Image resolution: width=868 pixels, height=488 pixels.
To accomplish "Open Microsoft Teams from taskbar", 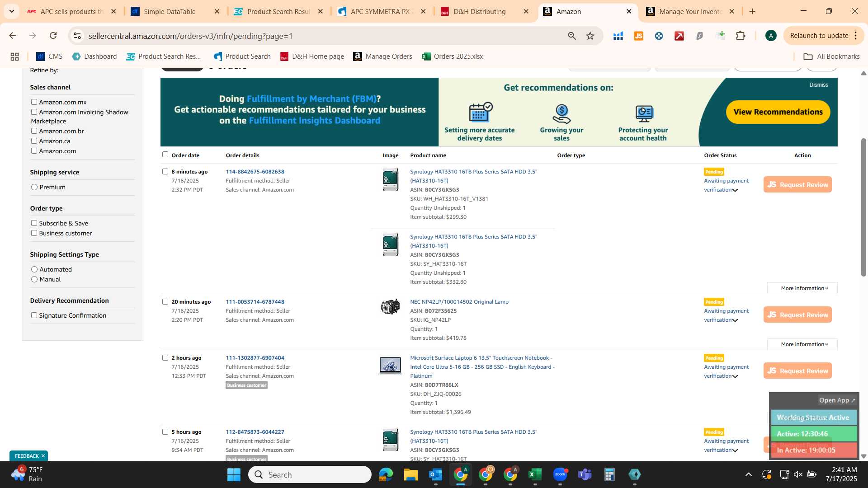I will [585, 474].
